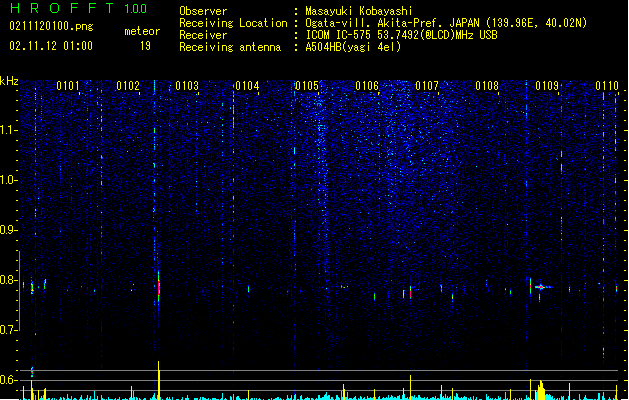Click the 0109 time marker
This screenshot has width=629, height=400.
547,86
